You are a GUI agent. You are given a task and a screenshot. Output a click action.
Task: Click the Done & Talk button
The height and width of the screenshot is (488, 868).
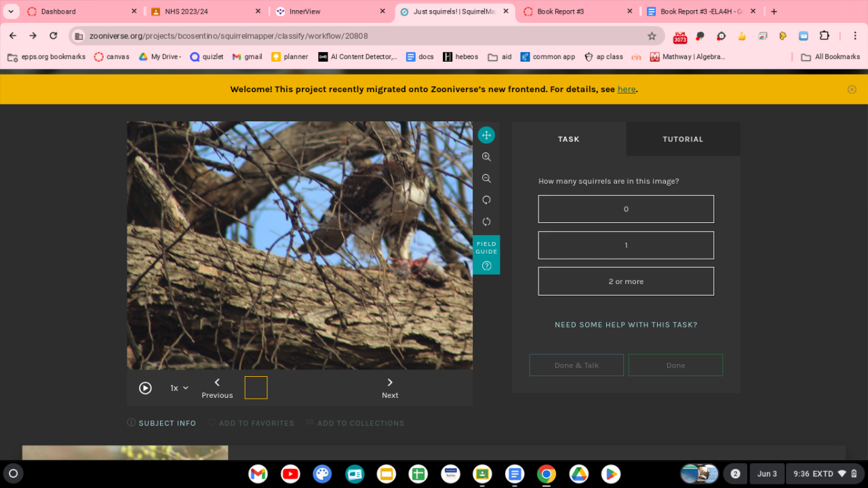pos(576,365)
